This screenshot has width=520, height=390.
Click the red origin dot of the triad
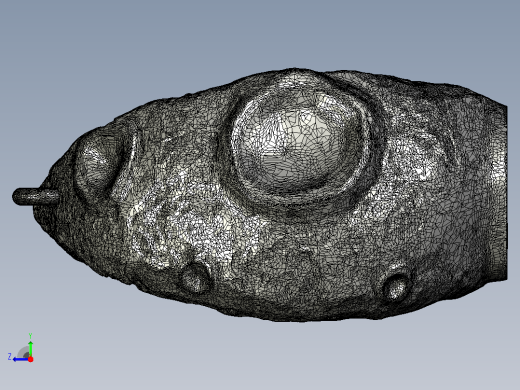click(31, 359)
